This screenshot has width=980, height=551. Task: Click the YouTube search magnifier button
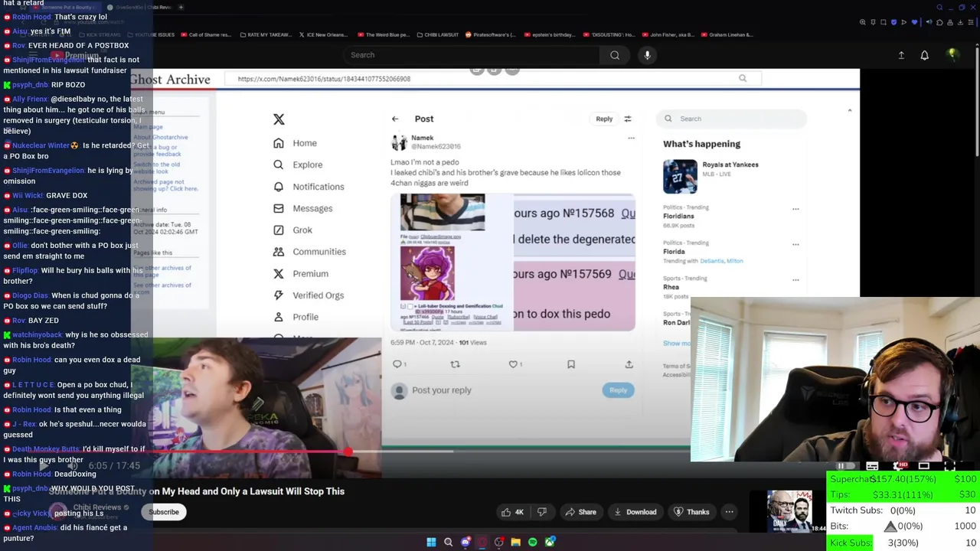tap(615, 55)
